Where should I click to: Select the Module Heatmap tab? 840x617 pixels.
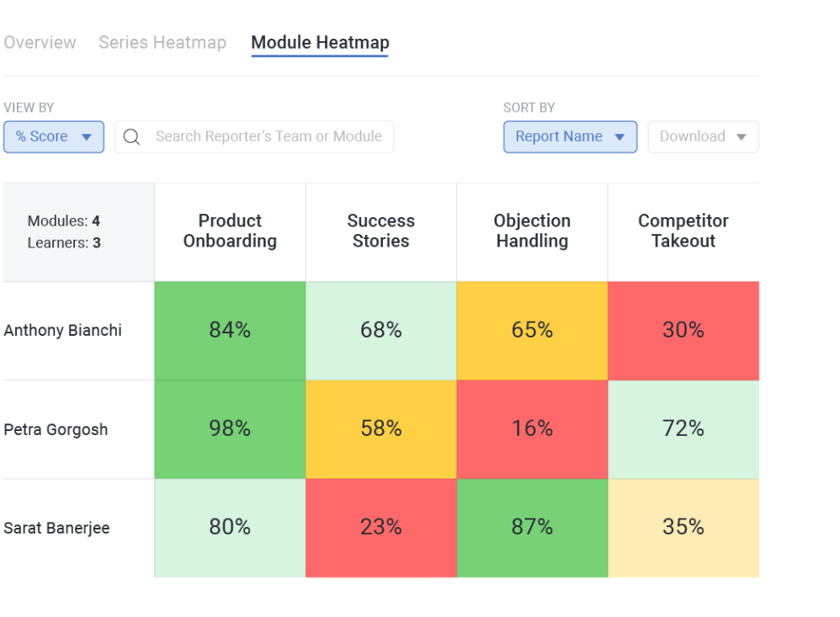click(x=320, y=43)
